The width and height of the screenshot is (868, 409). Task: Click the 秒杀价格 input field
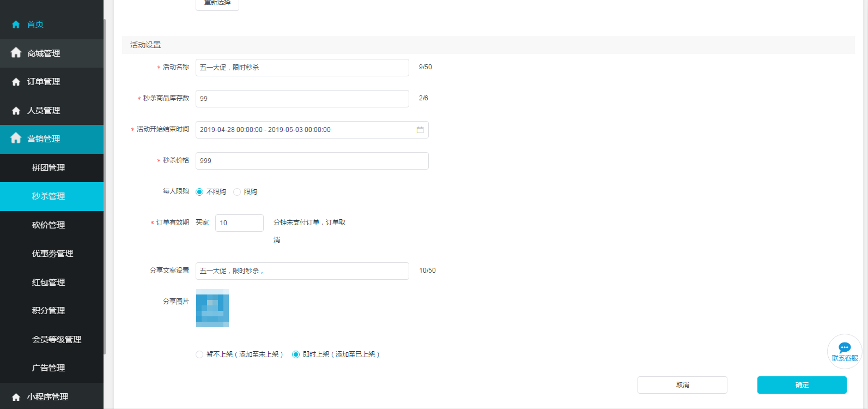[312, 161]
